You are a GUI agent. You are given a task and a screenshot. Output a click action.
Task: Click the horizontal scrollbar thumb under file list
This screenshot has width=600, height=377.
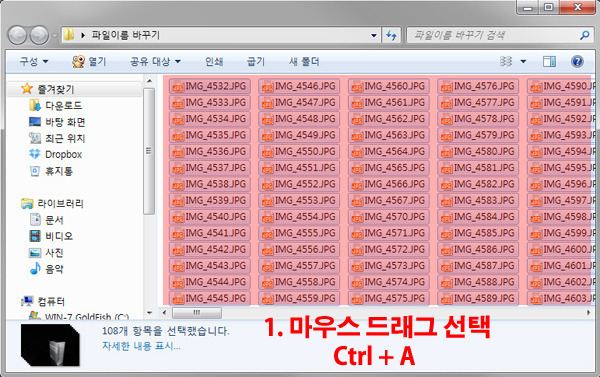pos(197,313)
